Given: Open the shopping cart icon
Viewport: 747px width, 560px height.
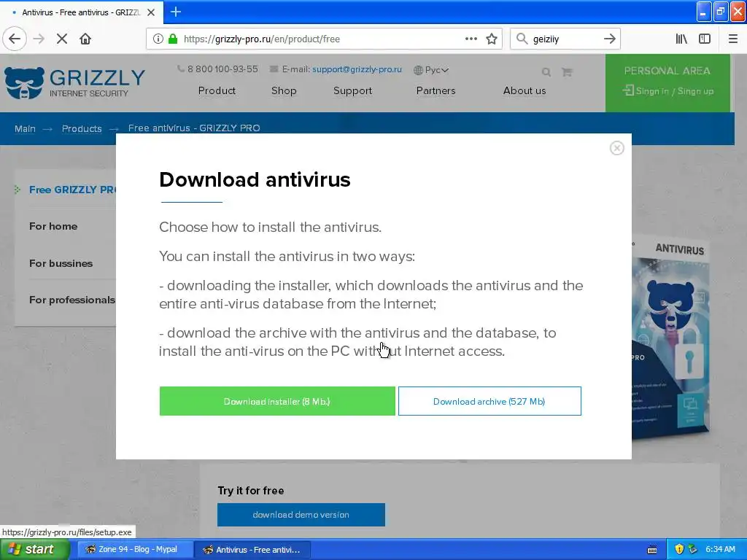Looking at the screenshot, I should tap(567, 72).
